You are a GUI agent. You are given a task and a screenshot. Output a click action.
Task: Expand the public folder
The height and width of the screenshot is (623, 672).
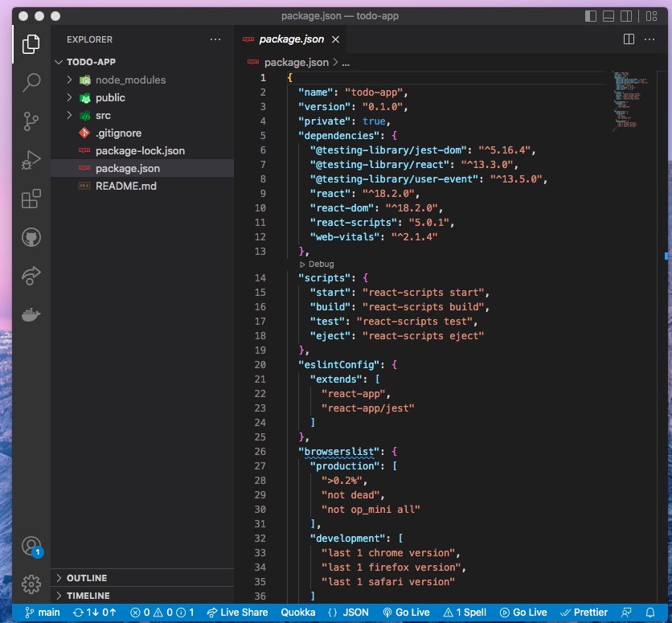tap(142, 98)
